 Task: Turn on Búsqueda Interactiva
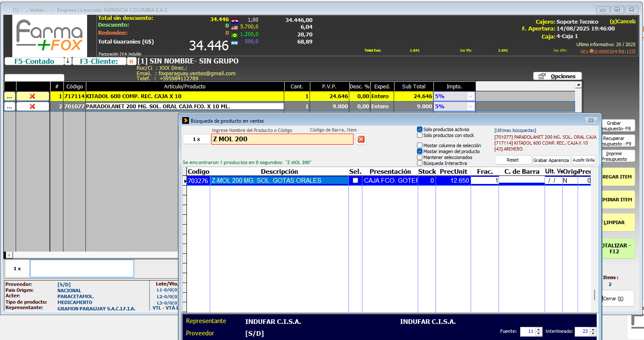pyautogui.click(x=420, y=163)
